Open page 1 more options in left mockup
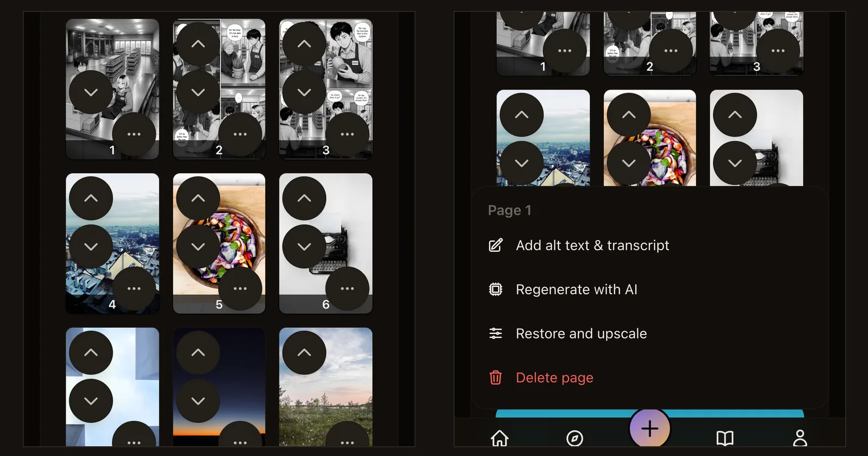 click(134, 134)
